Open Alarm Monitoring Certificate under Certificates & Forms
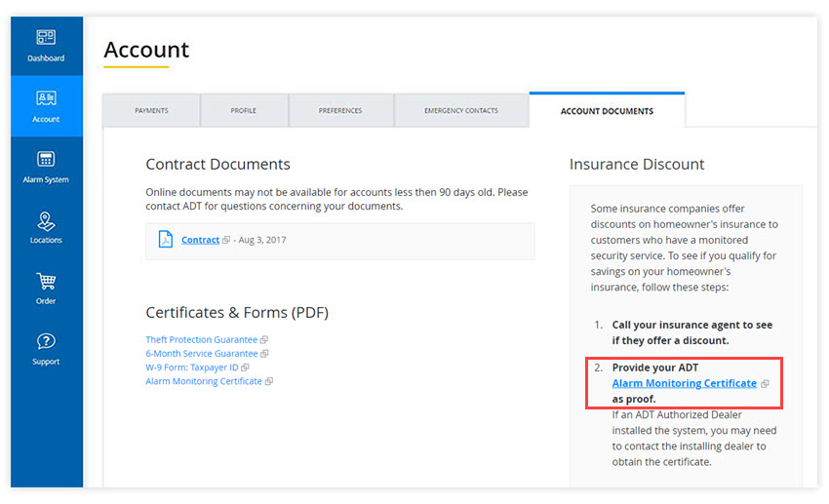829x504 pixels. point(204,381)
